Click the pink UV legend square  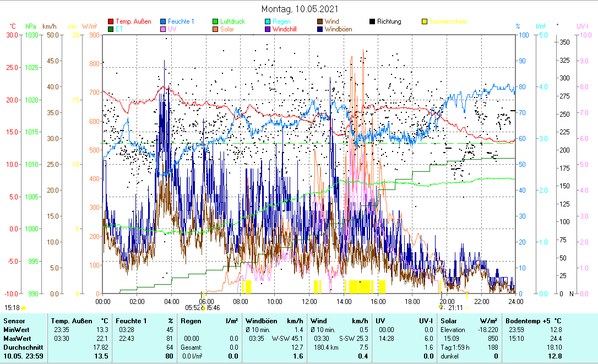tap(163, 29)
